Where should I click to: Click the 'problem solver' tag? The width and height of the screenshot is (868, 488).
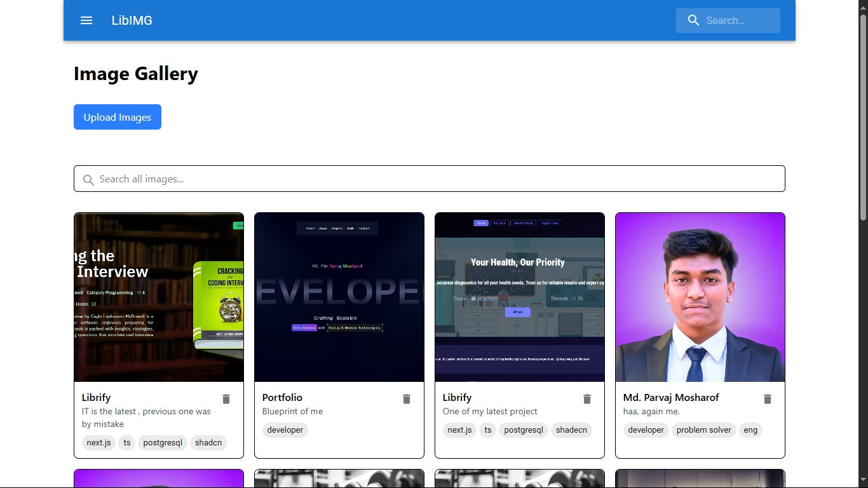click(703, 430)
